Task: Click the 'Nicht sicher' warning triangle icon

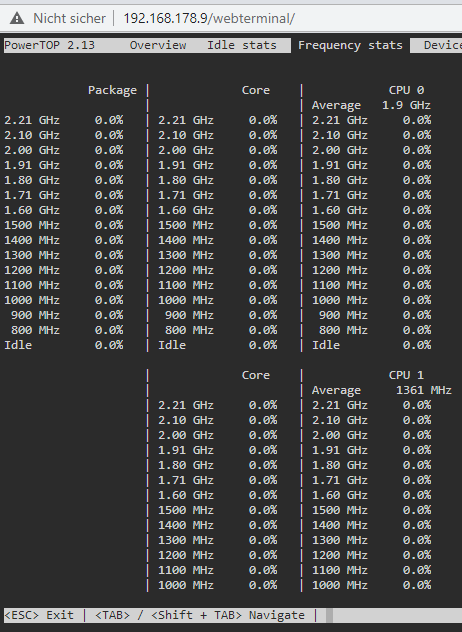Action: point(17,18)
